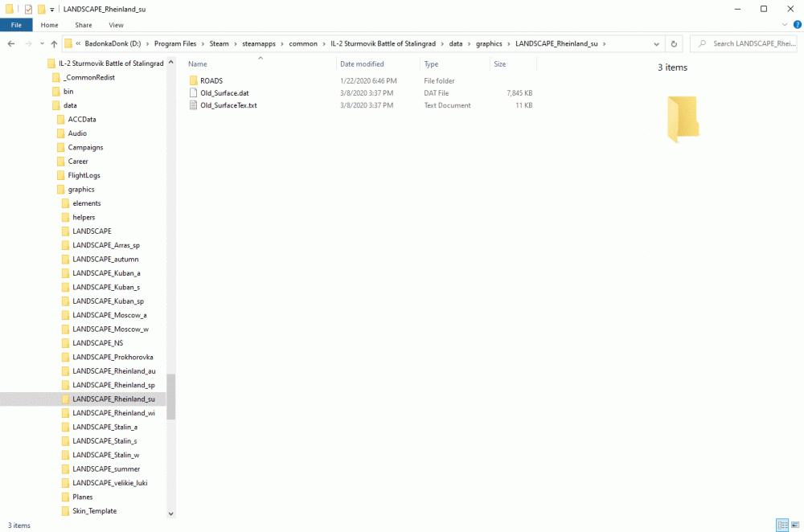804x532 pixels.
Task: Click BadonkaDonk (D:) breadcrumb
Action: 113,43
